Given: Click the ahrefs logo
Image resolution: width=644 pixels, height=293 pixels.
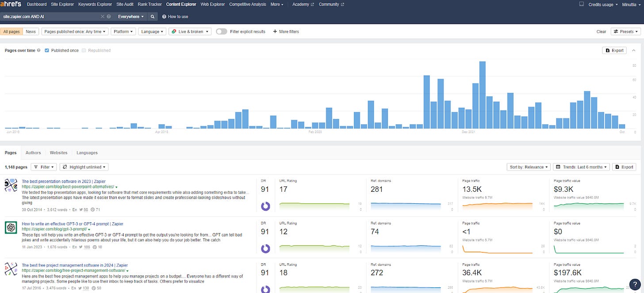Looking at the screenshot, I should click(x=11, y=4).
